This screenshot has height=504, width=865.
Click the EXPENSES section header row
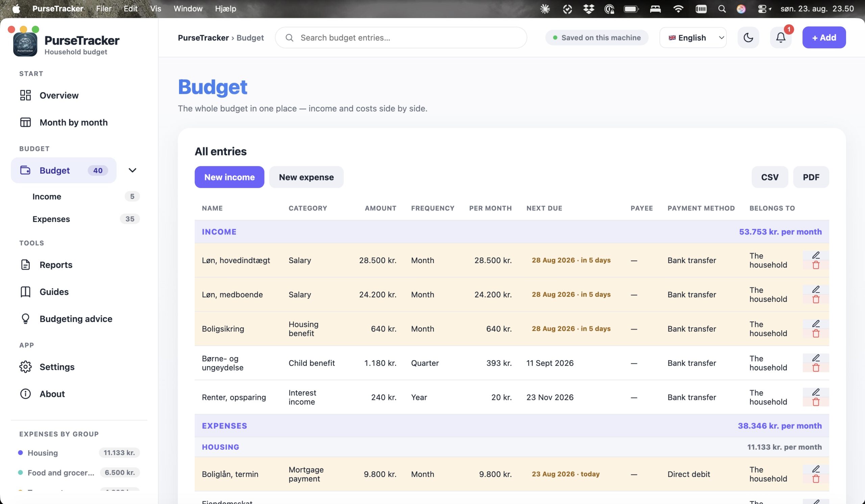tap(512, 426)
